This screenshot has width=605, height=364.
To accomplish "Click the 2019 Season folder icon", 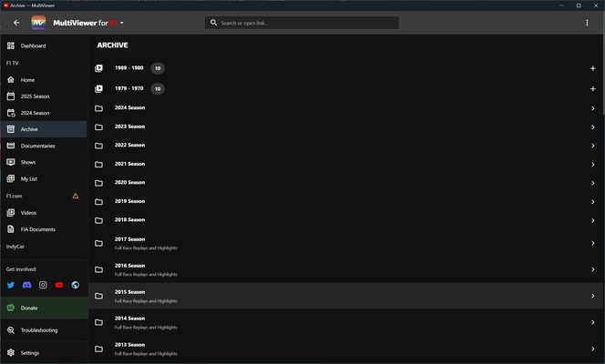I will pos(98,202).
